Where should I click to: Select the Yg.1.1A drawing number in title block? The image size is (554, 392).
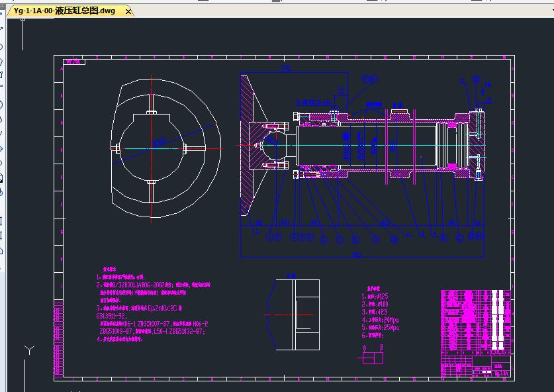501,373
